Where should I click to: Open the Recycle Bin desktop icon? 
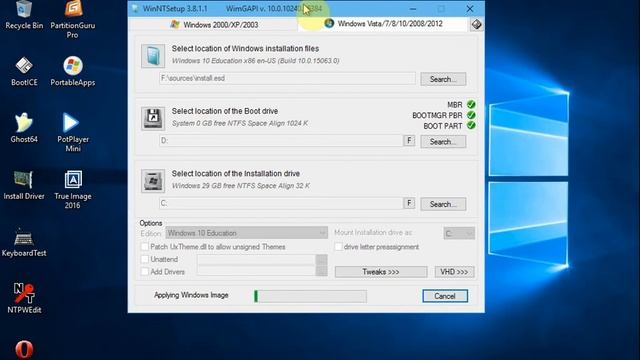coord(24,15)
